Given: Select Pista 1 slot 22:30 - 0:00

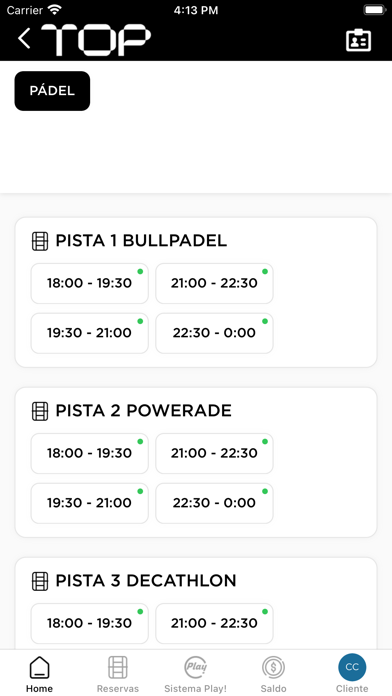Looking at the screenshot, I should (x=214, y=333).
